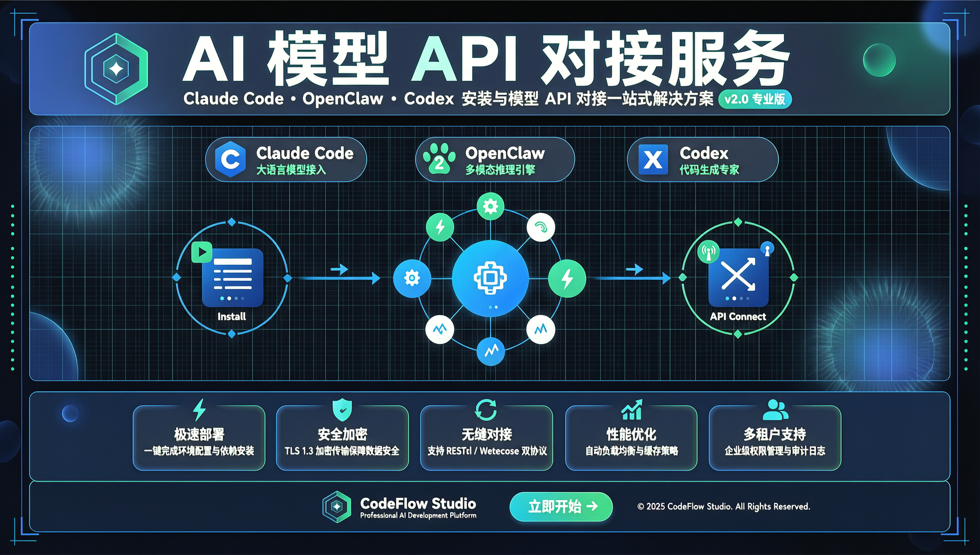The width and height of the screenshot is (980, 555).
Task: Select the Codex pill tab
Action: tap(703, 160)
